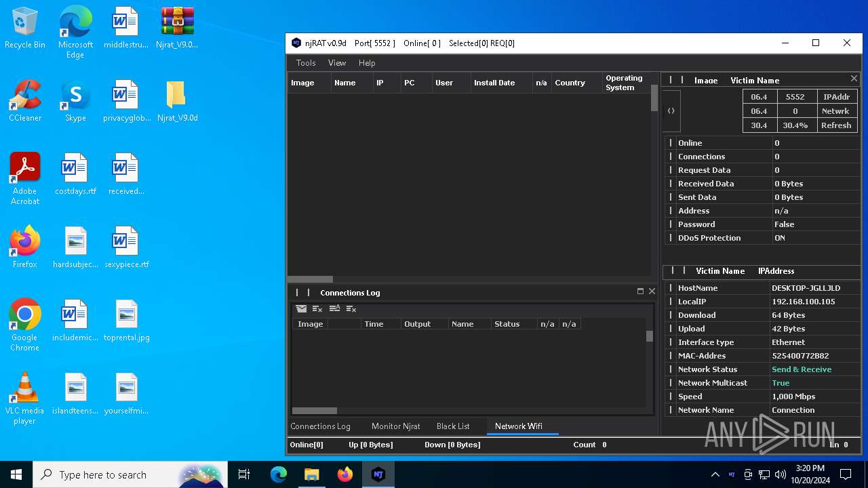Open the Help menu
Viewport: 868px width, 488px height.
pos(367,62)
